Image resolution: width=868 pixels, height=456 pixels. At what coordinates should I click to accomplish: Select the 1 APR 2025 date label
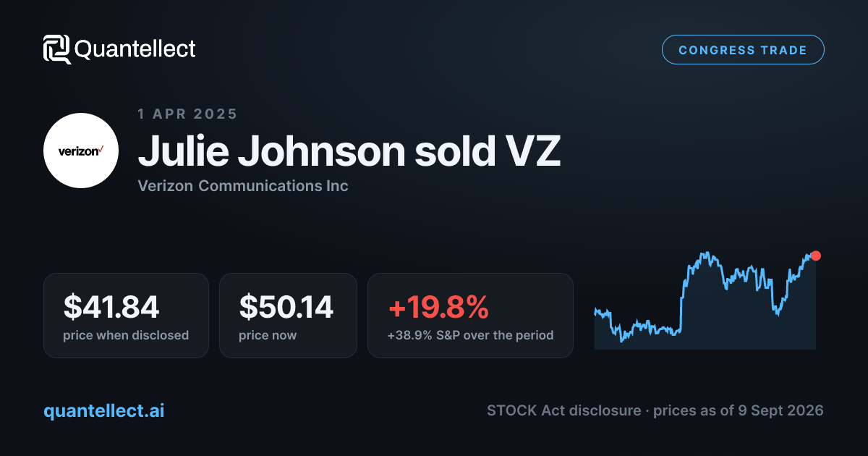187,114
